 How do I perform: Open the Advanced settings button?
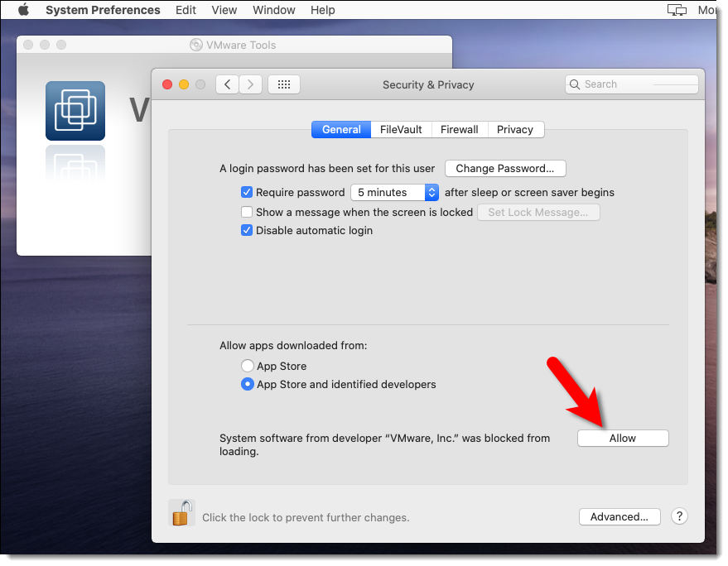point(620,517)
